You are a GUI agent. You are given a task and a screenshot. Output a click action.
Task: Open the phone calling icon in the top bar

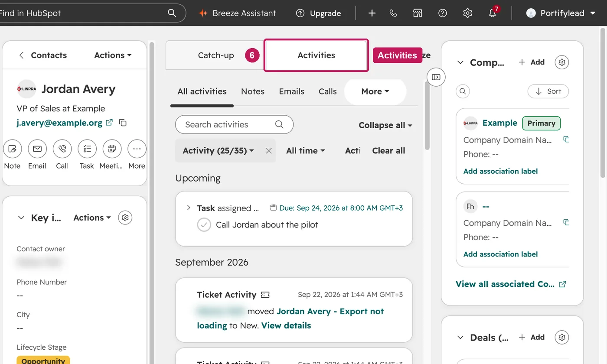[x=393, y=13]
